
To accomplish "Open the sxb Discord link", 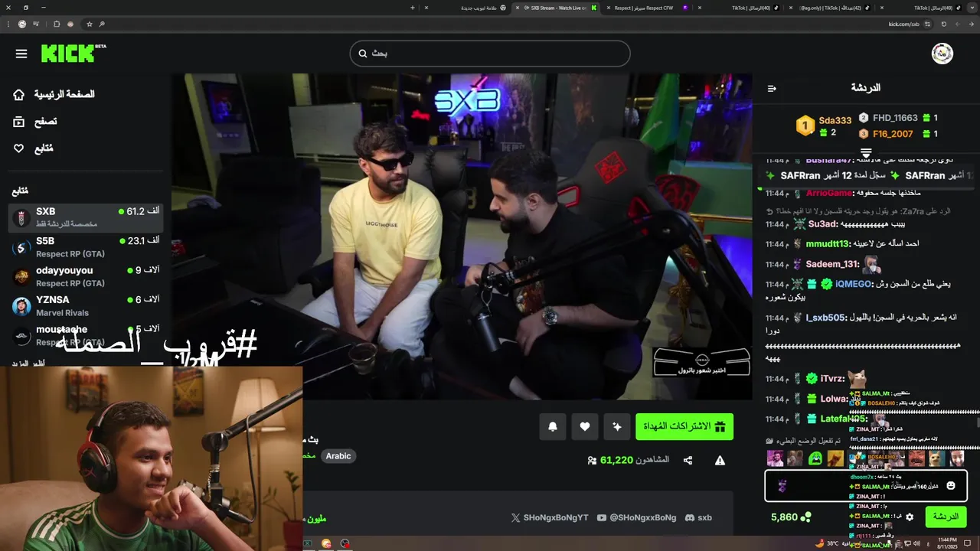I will 698,517.
